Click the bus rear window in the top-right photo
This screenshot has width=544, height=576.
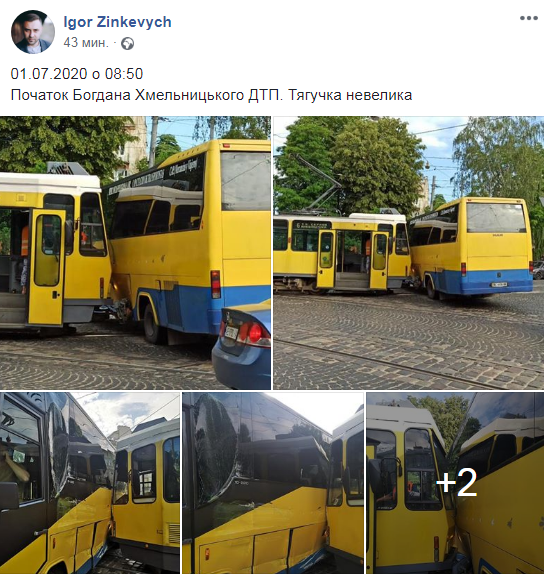[496, 217]
